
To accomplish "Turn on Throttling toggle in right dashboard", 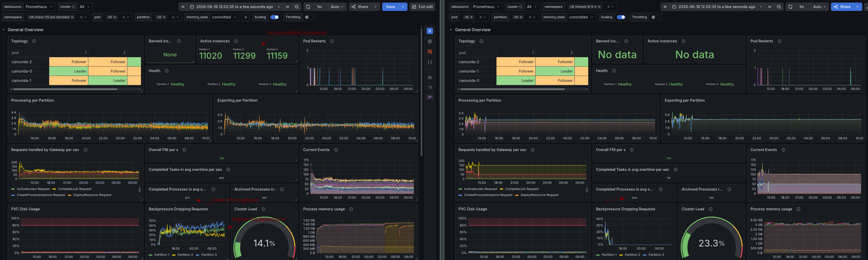I will click(x=654, y=17).
